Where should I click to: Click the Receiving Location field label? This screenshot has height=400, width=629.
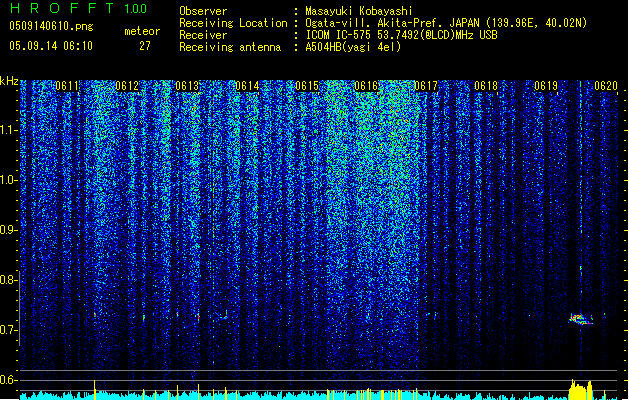coord(233,23)
